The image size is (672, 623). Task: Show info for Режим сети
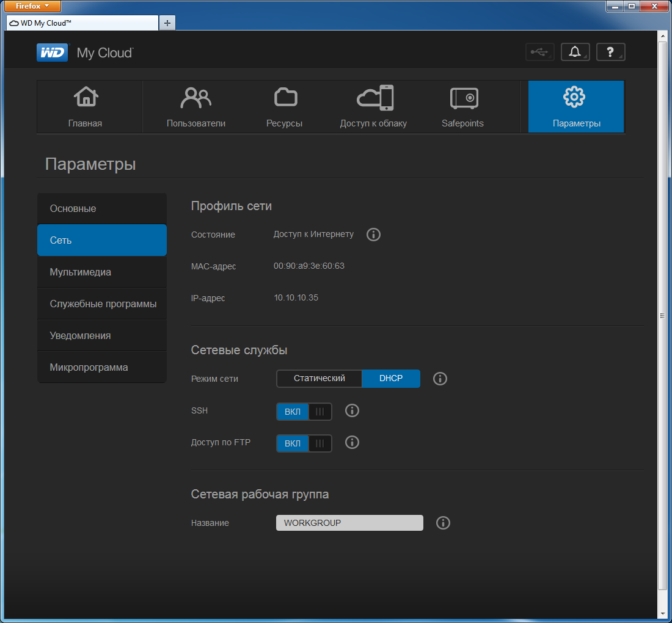(440, 379)
